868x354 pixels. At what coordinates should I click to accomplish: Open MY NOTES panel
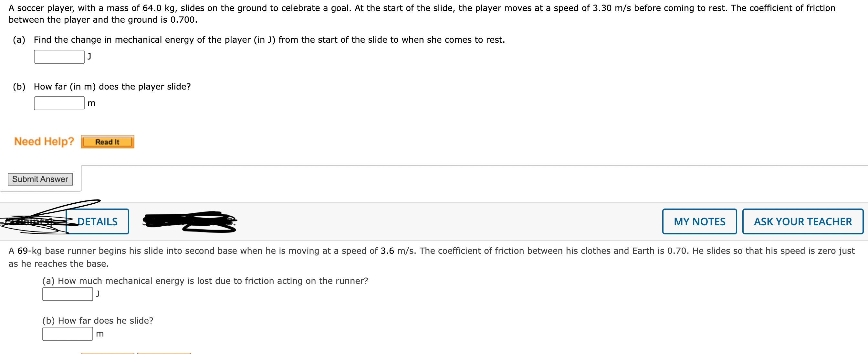[699, 221]
